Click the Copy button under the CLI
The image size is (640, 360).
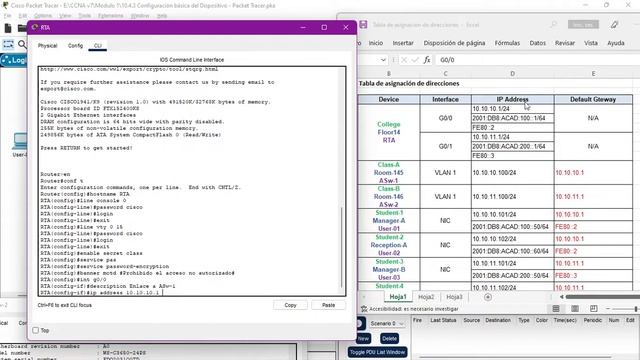[x=290, y=305]
